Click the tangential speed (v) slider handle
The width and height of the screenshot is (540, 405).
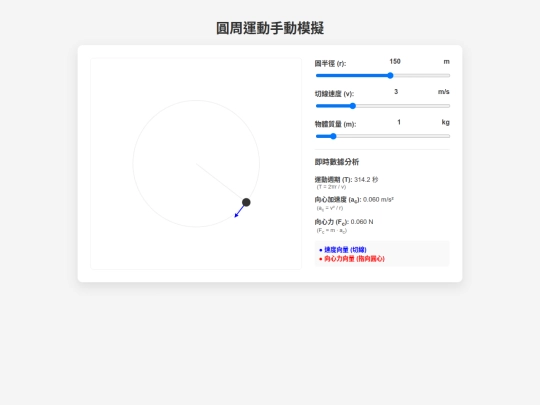(x=353, y=106)
